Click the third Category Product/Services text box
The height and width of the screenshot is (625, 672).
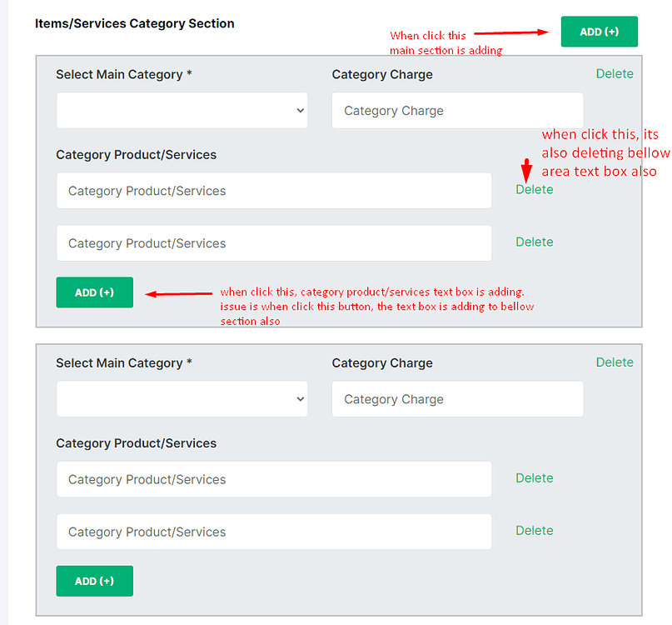pos(275,478)
